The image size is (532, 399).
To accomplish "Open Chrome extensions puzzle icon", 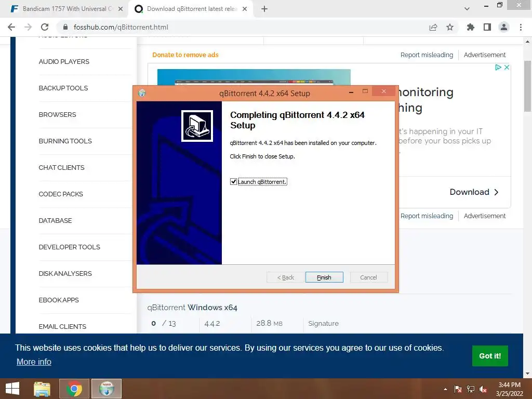I will coord(471,27).
